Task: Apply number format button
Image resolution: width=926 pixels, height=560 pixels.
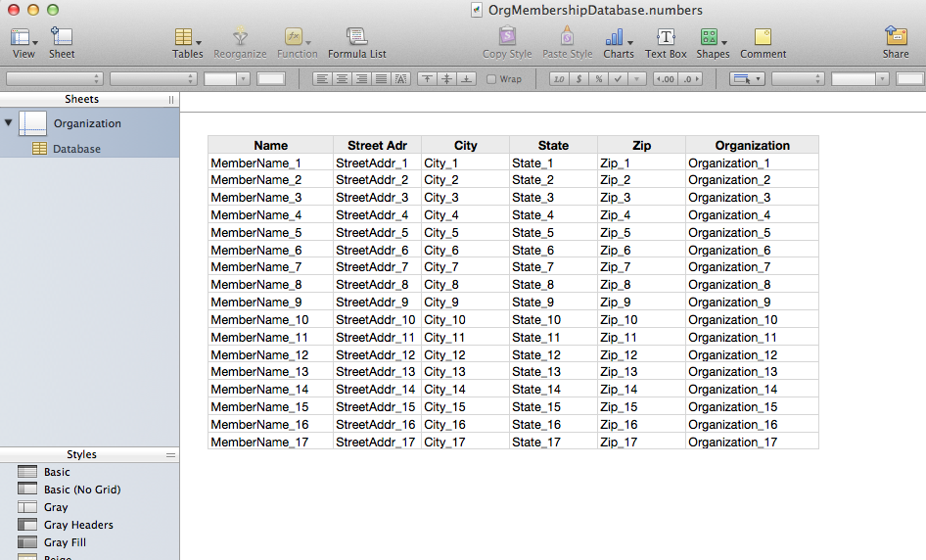Action: click(559, 78)
